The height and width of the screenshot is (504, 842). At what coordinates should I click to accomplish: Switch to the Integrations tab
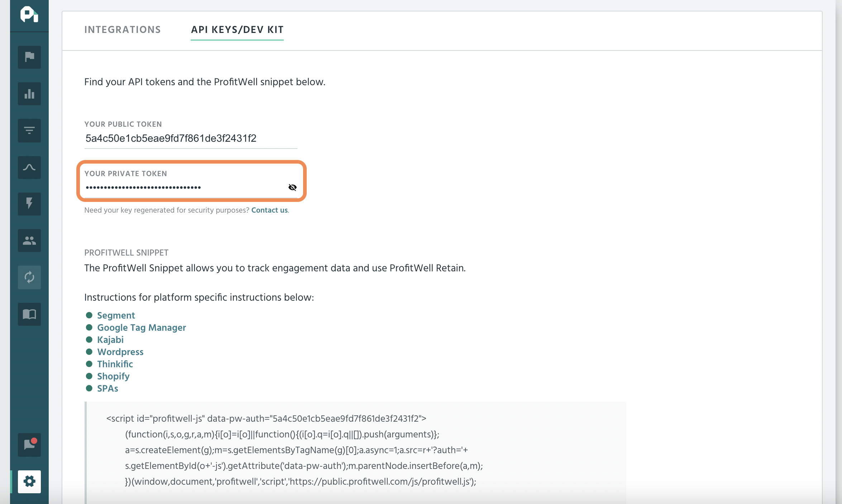click(x=123, y=30)
